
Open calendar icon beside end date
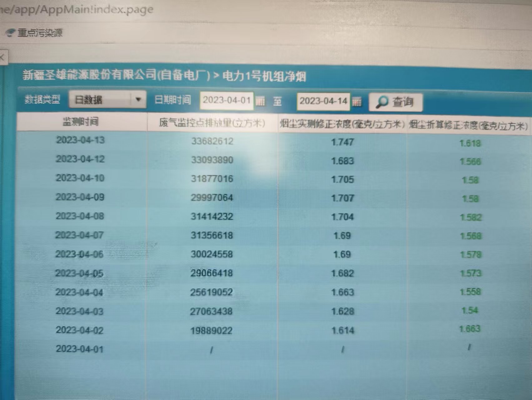coord(357,102)
